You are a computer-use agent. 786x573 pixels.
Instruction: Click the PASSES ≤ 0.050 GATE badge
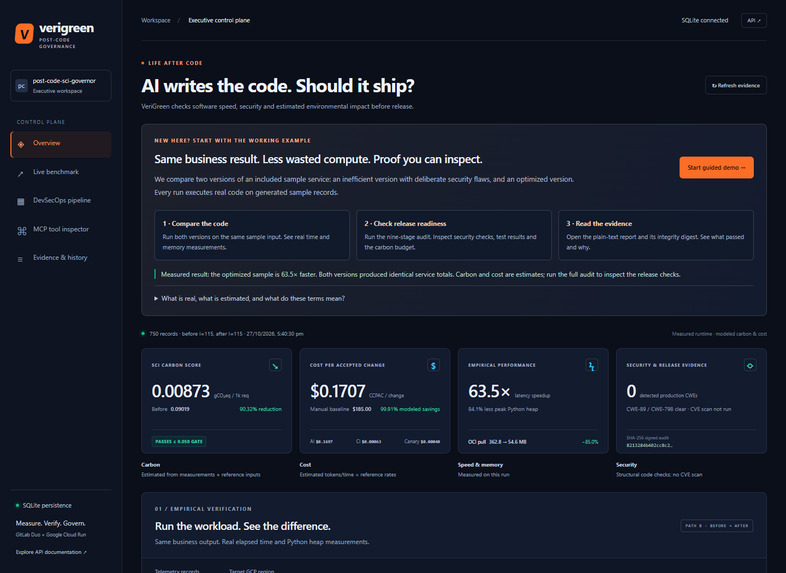(179, 442)
